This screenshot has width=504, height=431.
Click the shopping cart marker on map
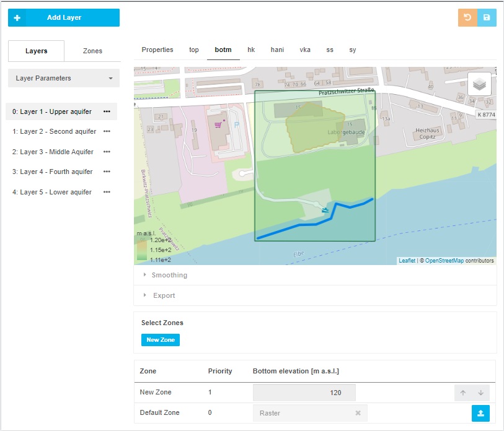tap(218, 124)
